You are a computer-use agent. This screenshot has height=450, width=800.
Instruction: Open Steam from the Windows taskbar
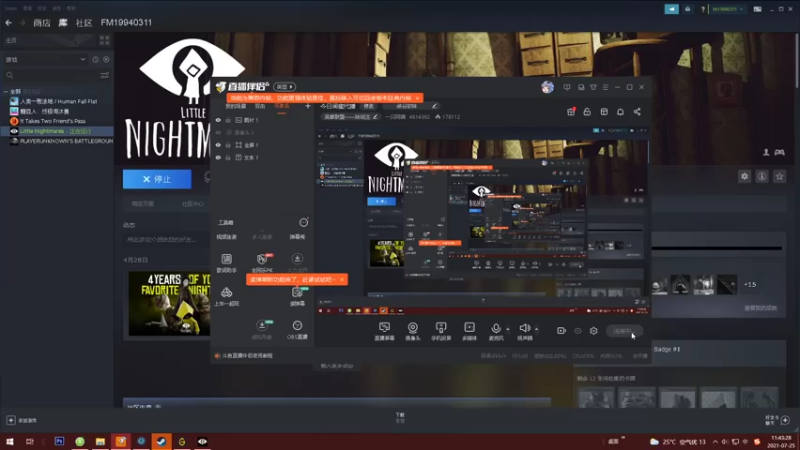(161, 441)
